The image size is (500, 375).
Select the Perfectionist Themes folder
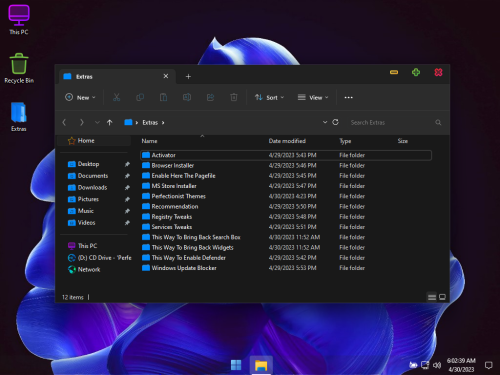point(286,196)
